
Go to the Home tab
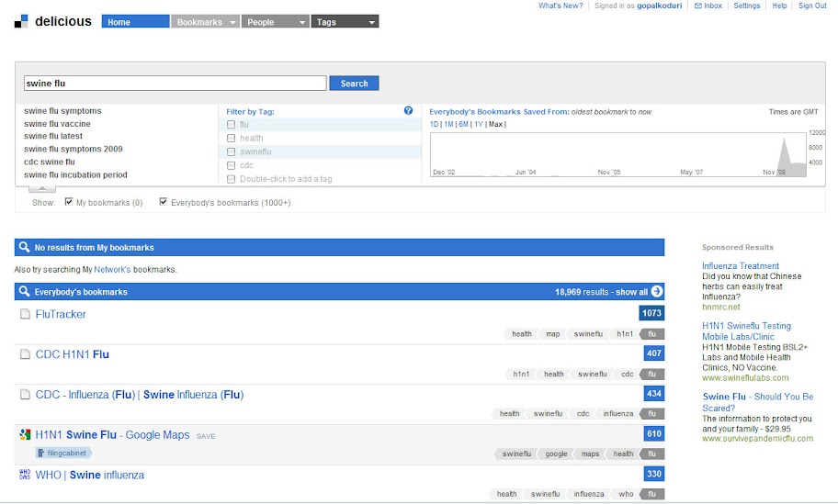pos(135,22)
